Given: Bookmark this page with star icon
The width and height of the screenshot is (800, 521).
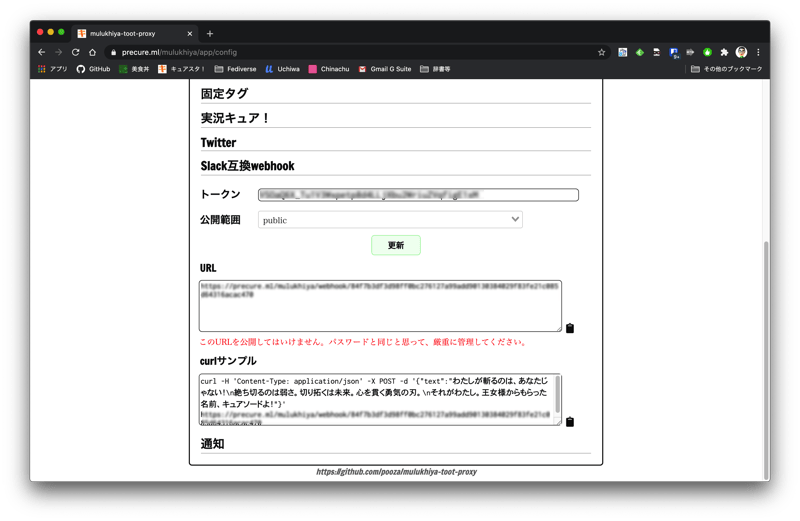Looking at the screenshot, I should click(x=601, y=52).
